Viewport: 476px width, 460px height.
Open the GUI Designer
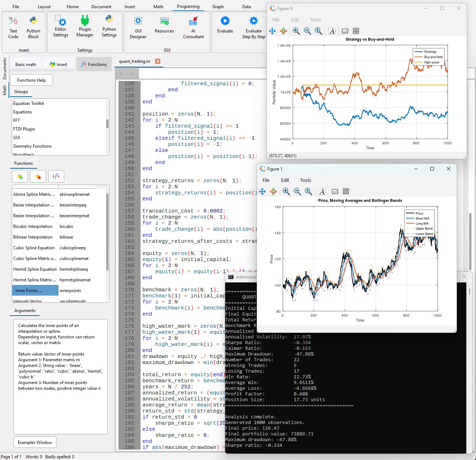point(138,28)
